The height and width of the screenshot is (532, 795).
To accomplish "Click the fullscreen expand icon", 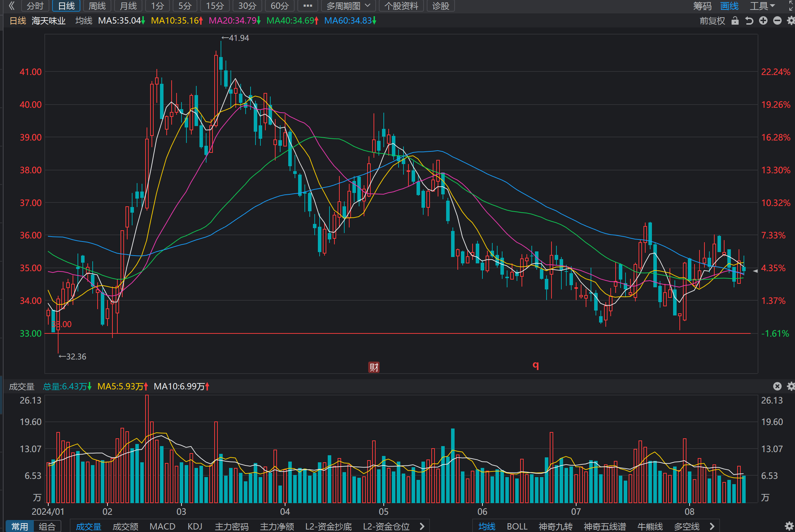I will [791, 6].
